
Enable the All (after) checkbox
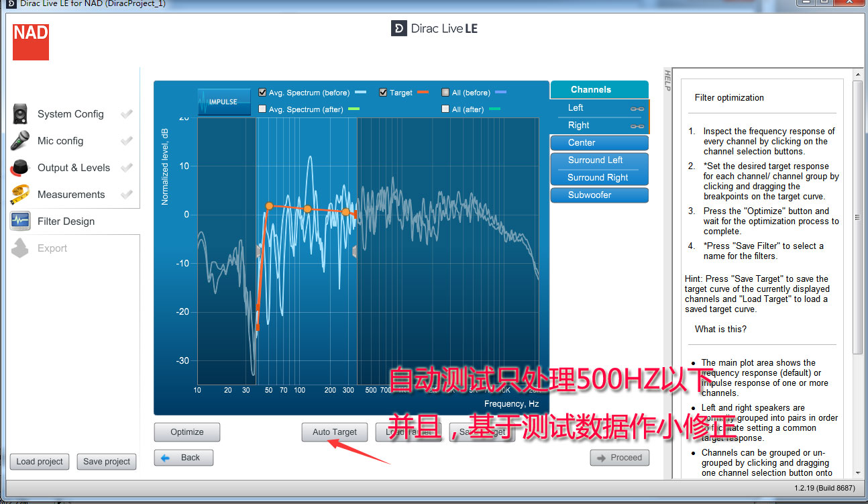(x=445, y=109)
